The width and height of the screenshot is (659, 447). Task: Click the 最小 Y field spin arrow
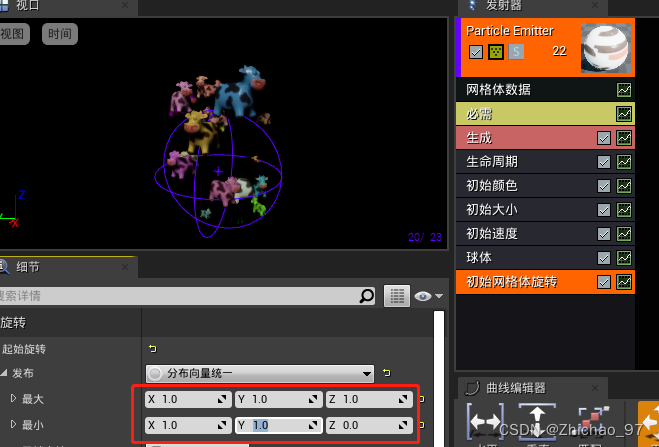[x=313, y=425]
